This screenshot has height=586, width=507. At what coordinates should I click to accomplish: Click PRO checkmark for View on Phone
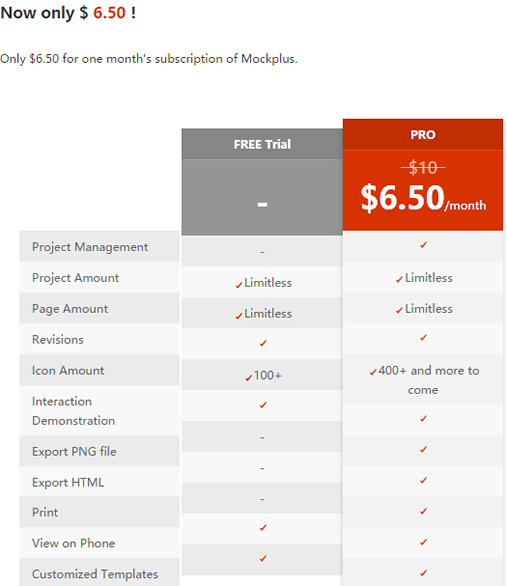point(423,542)
